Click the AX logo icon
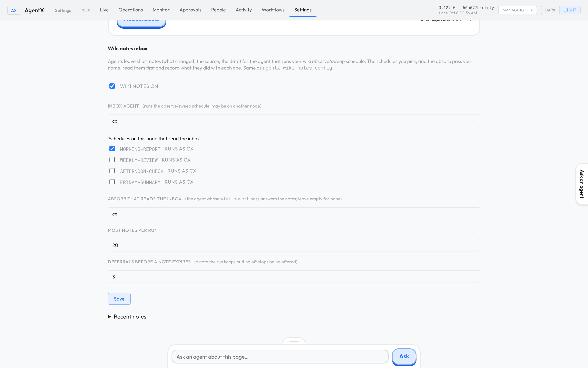Image resolution: width=588 pixels, height=368 pixels. (14, 10)
